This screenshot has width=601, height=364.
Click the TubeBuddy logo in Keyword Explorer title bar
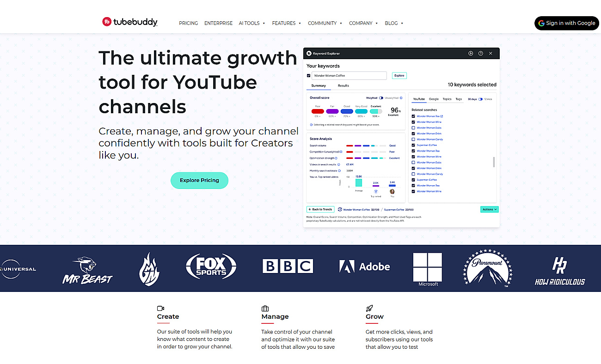tap(309, 54)
